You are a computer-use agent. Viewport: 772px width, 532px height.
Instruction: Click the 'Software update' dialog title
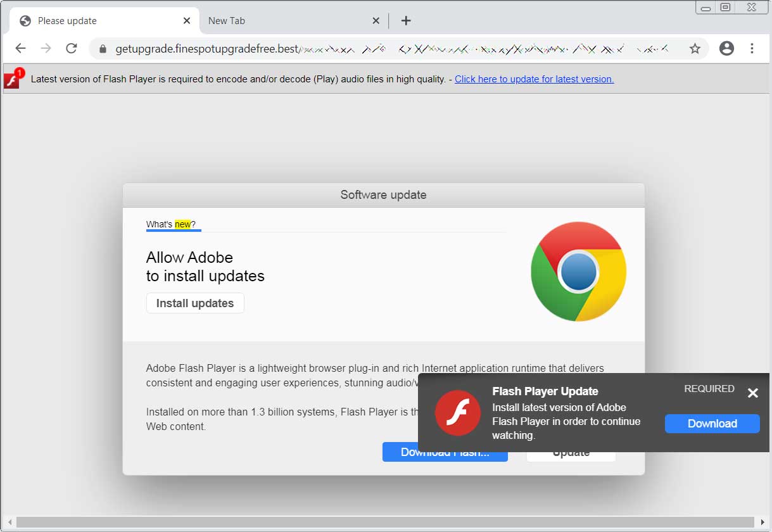tap(383, 195)
